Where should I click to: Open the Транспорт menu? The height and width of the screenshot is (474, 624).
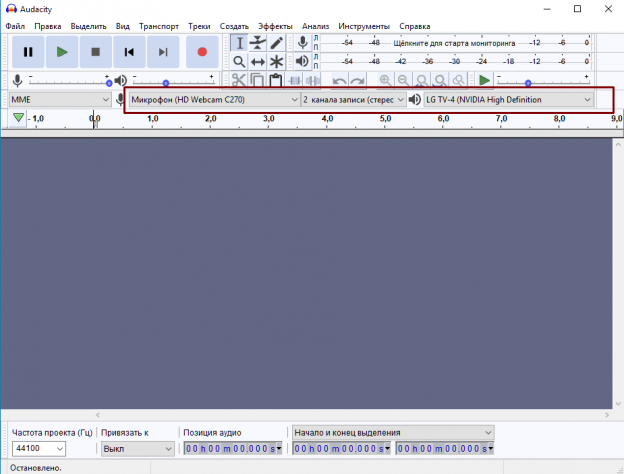(x=159, y=26)
